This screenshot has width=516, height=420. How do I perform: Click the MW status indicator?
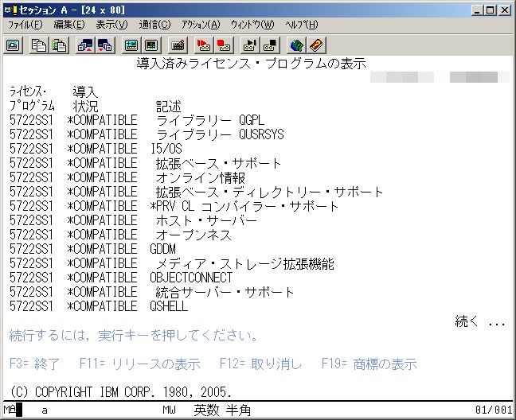[x=169, y=410]
